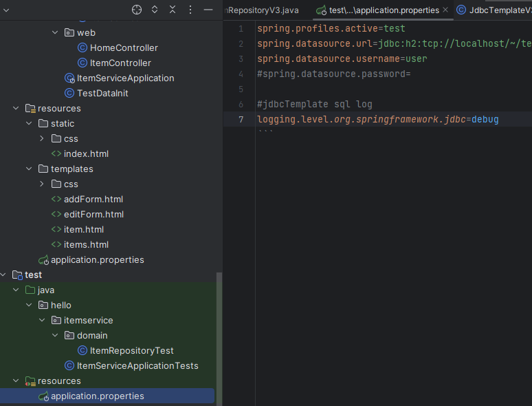Click the 'spring.datasource.username=user' line
The width and height of the screenshot is (532, 406).
(342, 58)
